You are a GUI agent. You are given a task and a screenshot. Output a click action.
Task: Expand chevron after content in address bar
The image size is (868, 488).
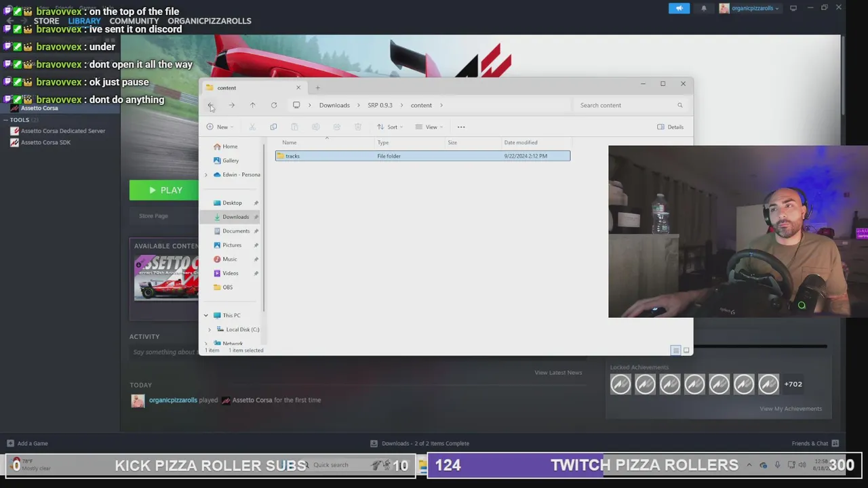tap(441, 105)
